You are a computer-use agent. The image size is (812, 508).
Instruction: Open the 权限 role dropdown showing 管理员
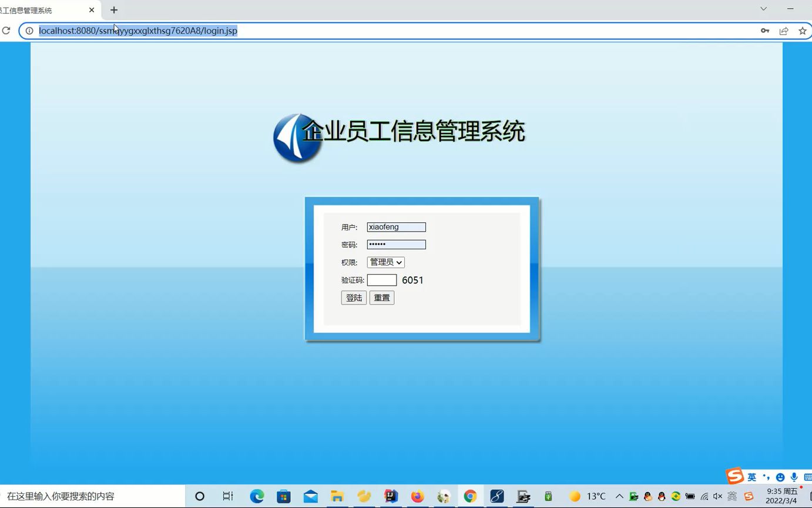click(385, 262)
